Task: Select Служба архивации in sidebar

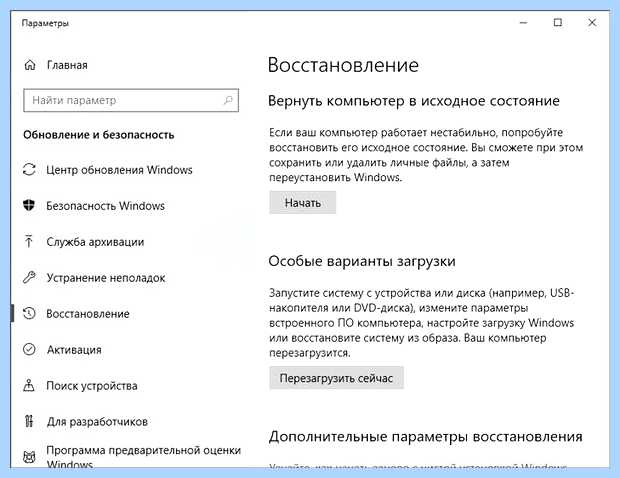Action: [95, 242]
